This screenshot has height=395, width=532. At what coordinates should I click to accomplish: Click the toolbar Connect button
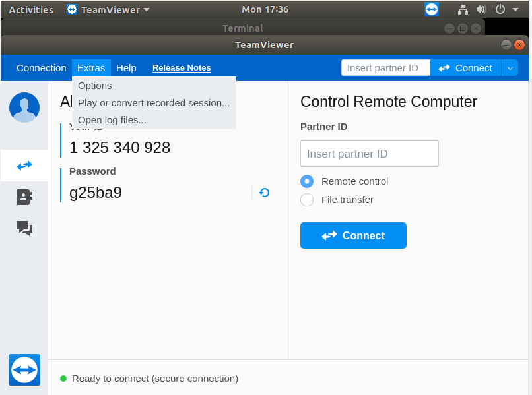(x=466, y=68)
